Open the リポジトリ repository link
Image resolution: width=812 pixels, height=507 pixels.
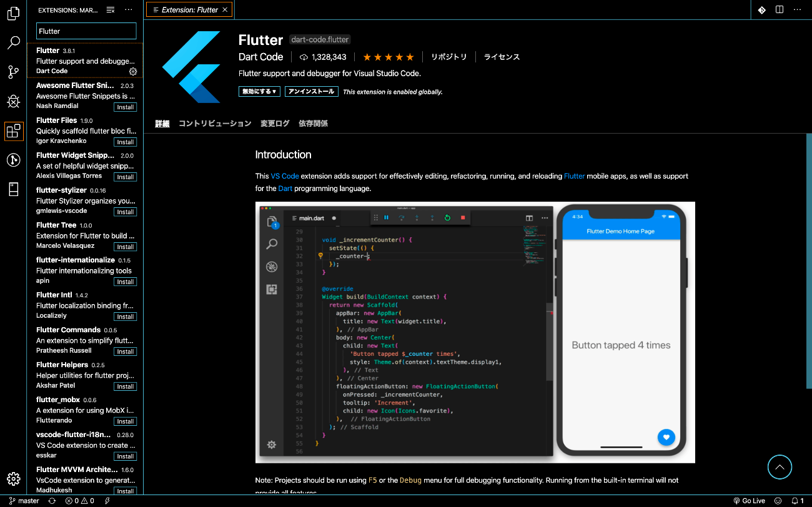point(449,57)
